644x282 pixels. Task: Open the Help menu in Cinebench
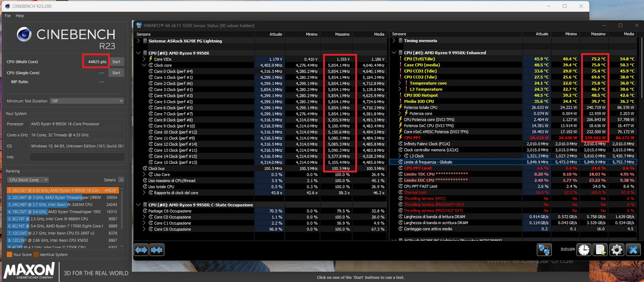(x=20, y=16)
